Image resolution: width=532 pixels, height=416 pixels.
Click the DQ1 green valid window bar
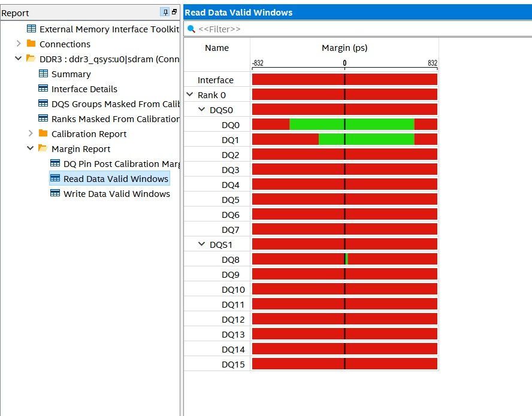pos(367,139)
